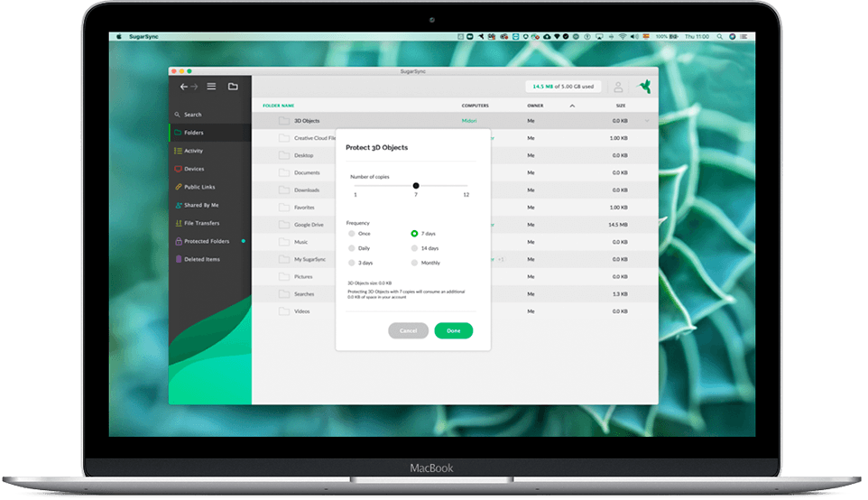Viewport: 868px width, 500px height.
Task: Click the add folder icon in sidebar header
Action: click(x=233, y=87)
